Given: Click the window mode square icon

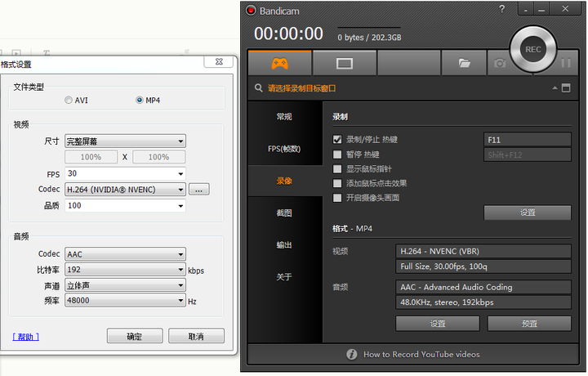Looking at the screenshot, I should click(x=566, y=88).
